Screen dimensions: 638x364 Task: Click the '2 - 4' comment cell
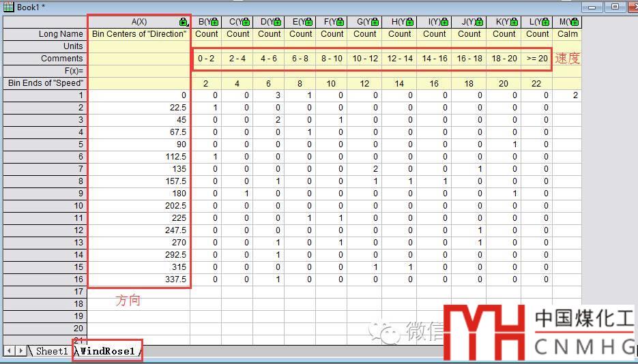click(237, 59)
